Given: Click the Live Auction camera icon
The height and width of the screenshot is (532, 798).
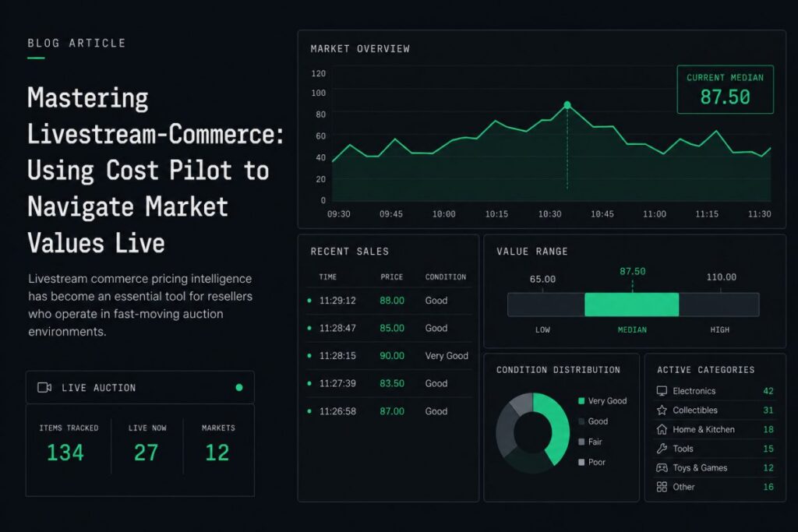Looking at the screenshot, I should pyautogui.click(x=44, y=388).
